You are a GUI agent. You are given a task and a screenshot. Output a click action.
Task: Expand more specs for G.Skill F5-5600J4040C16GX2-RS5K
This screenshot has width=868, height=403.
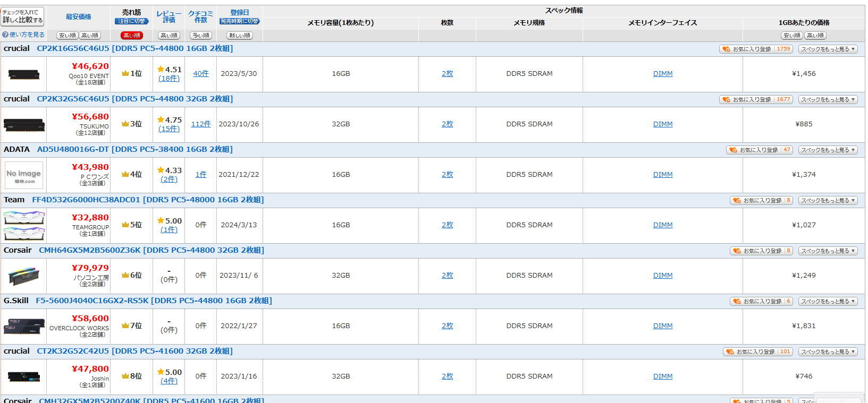[x=828, y=301]
